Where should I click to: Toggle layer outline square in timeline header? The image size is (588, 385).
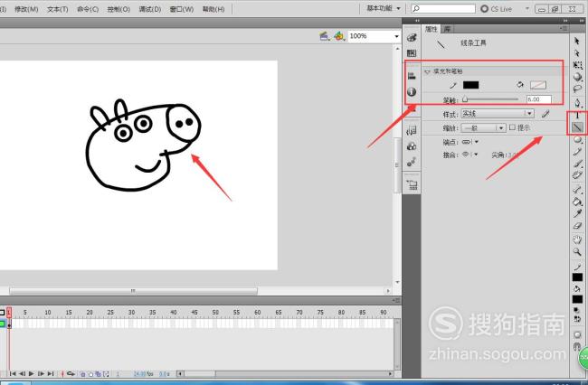tap(2, 313)
